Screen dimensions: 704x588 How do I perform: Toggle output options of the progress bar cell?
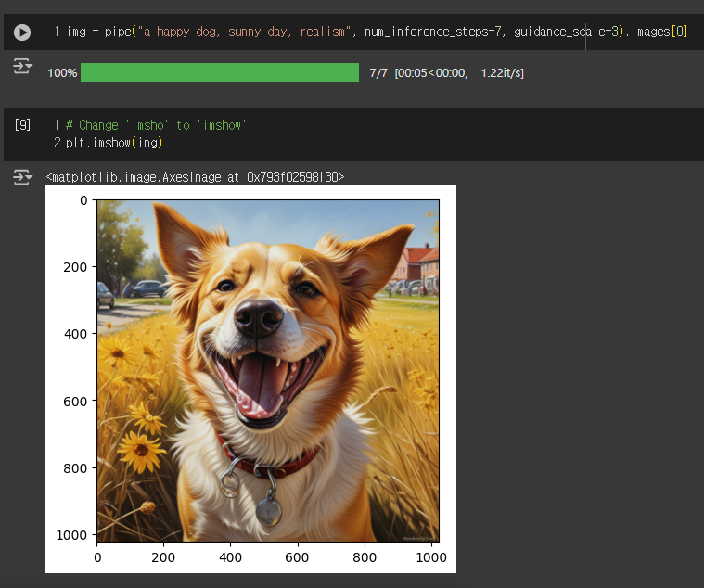(x=22, y=66)
